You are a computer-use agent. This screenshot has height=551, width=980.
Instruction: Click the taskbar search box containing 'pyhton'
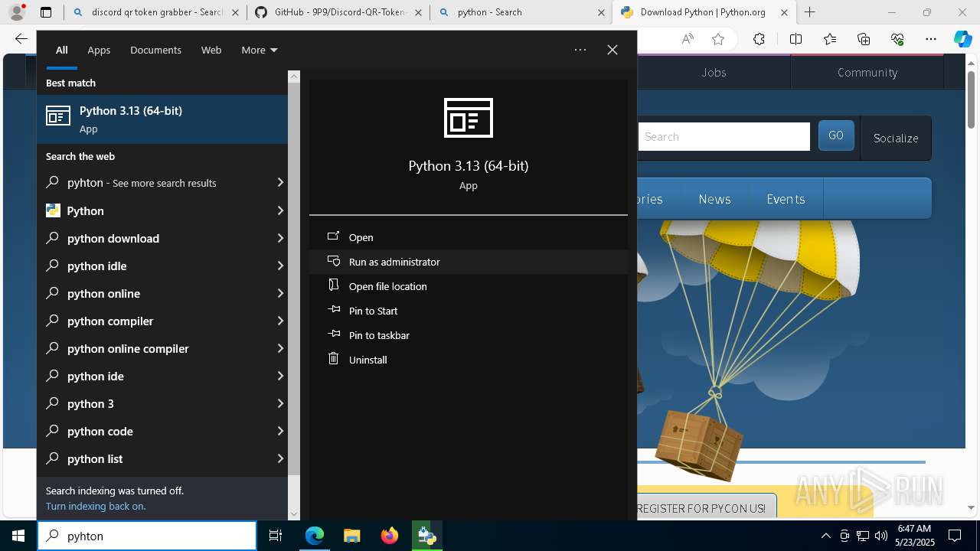[147, 536]
